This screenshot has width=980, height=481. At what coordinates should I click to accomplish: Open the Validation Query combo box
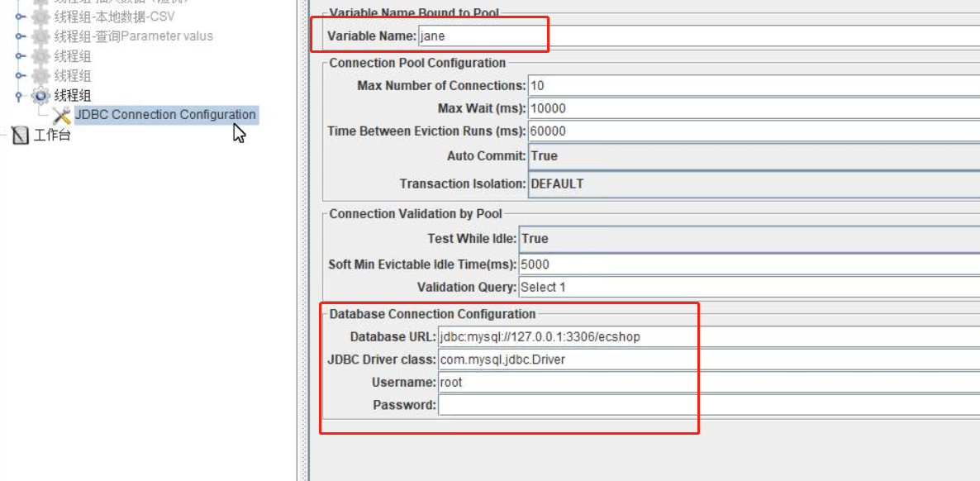(x=748, y=288)
